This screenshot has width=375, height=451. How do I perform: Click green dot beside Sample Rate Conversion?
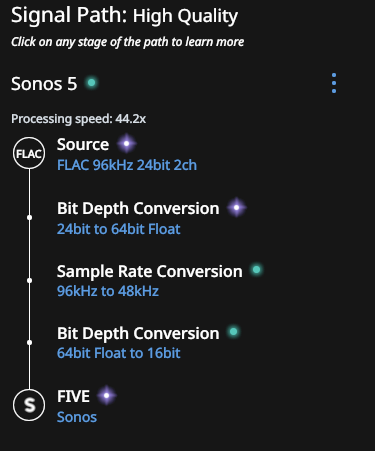tap(256, 269)
